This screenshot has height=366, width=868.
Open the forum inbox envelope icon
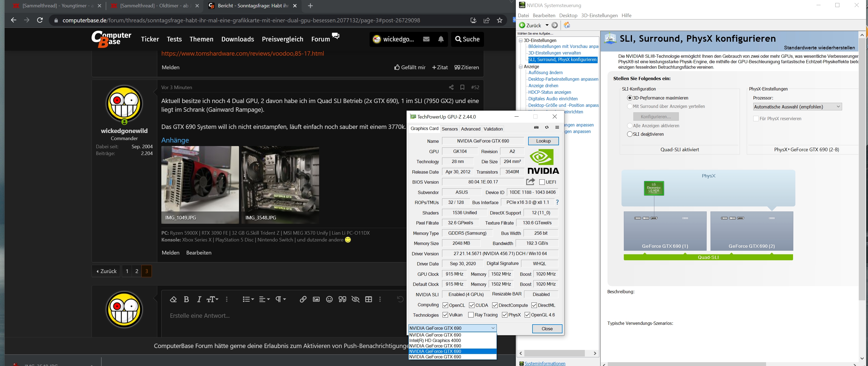tap(426, 39)
